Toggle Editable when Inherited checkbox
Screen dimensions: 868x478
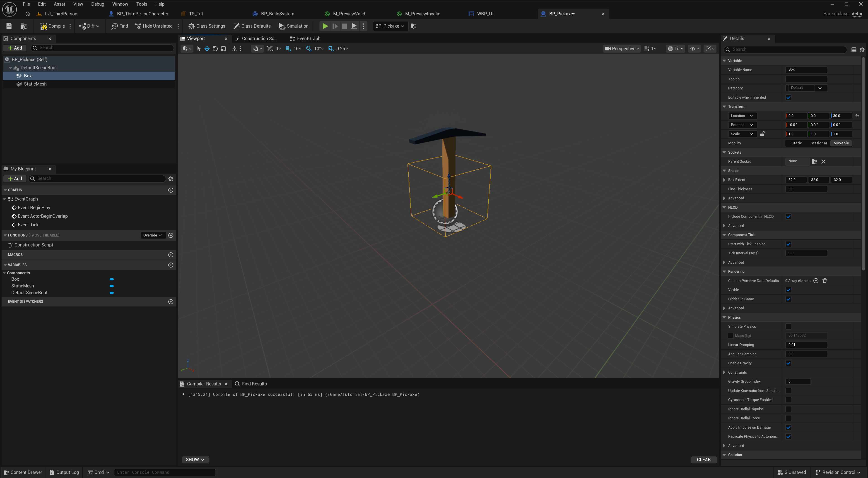[x=788, y=98]
